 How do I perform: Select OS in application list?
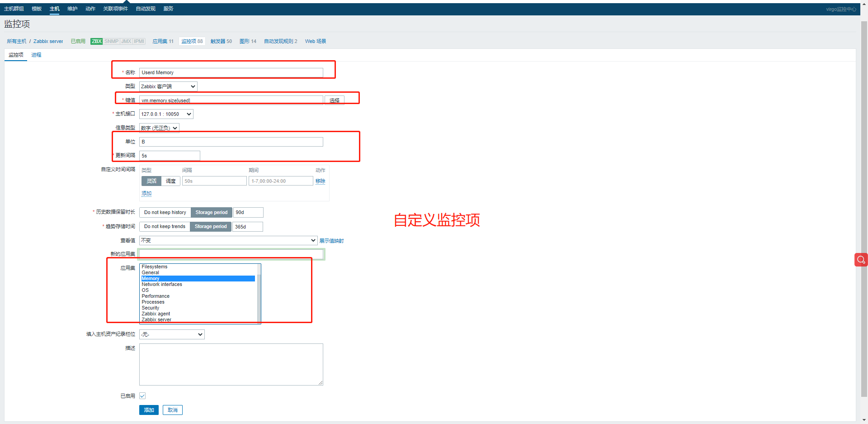[198, 291]
